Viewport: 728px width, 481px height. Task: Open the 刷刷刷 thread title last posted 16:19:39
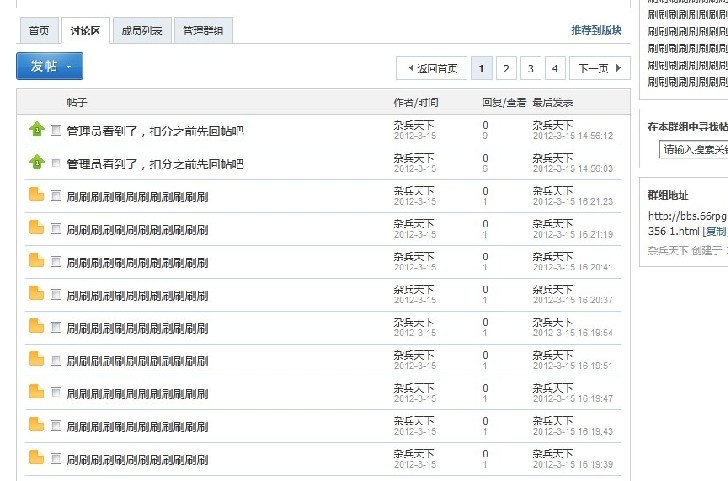137,460
